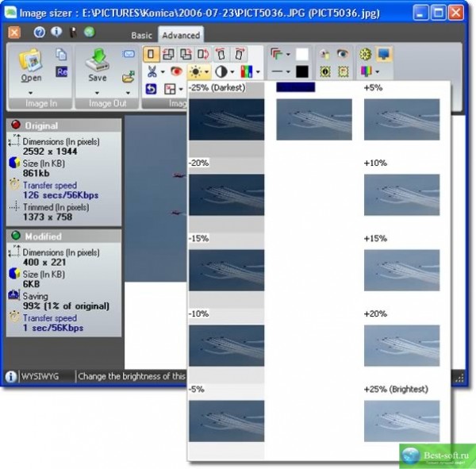Select the unchanged brightness thumbnail in the middle column
This screenshot has height=469, width=476.
pyautogui.click(x=314, y=119)
